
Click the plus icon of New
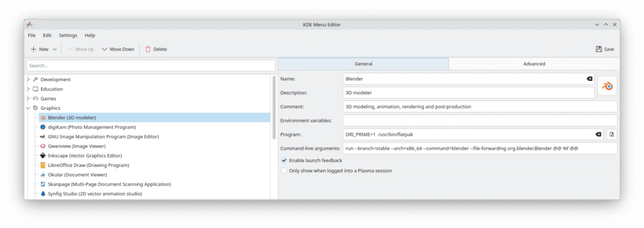coord(33,49)
